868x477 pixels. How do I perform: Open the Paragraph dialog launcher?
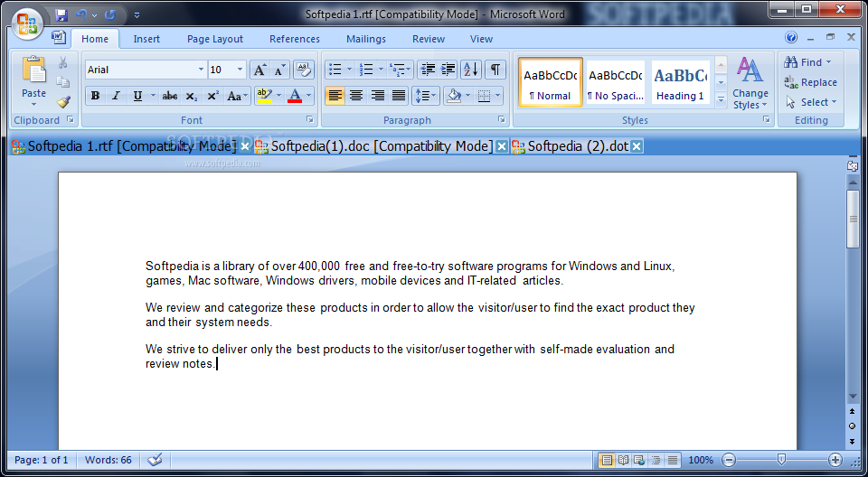tap(501, 119)
